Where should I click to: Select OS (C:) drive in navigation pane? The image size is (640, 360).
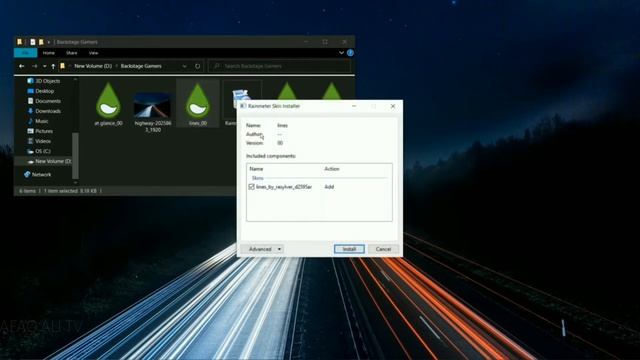(x=39, y=151)
